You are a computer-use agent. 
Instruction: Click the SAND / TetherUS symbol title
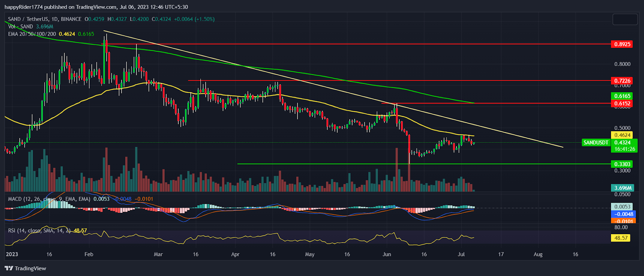45,19
